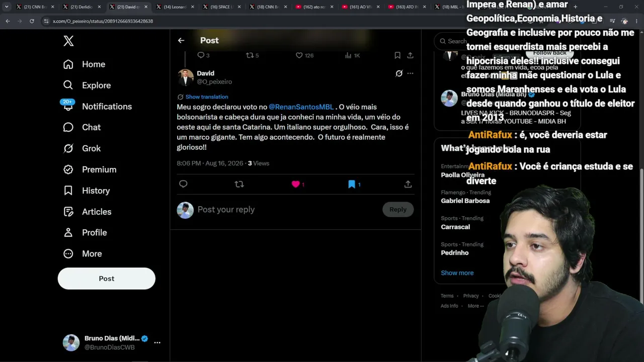
Task: Open trending topic Gabriel Barbosa
Action: [x=465, y=201]
